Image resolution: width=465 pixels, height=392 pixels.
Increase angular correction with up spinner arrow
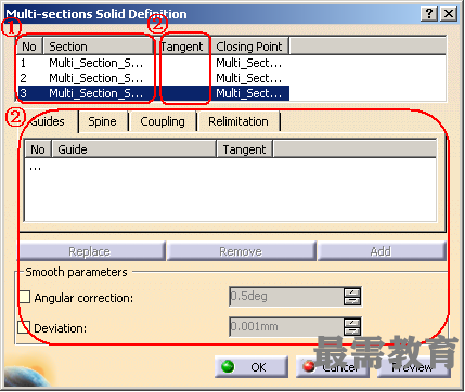[x=353, y=293]
